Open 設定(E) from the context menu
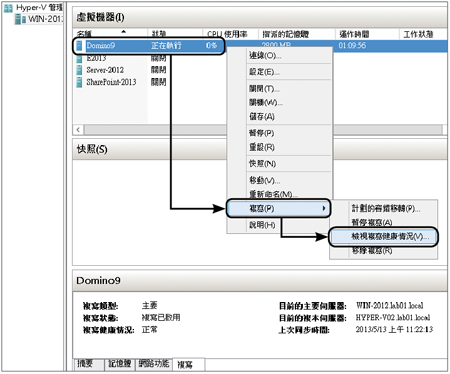450x374 pixels. pyautogui.click(x=264, y=72)
